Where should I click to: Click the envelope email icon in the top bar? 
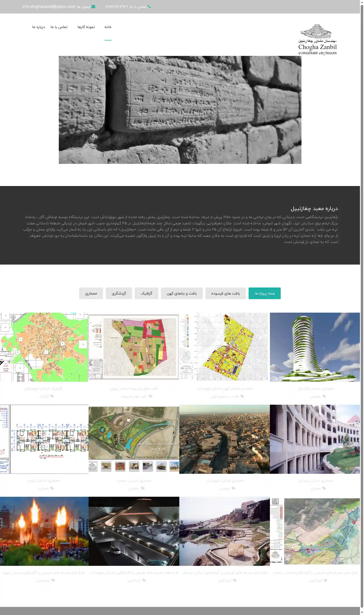tap(93, 7)
